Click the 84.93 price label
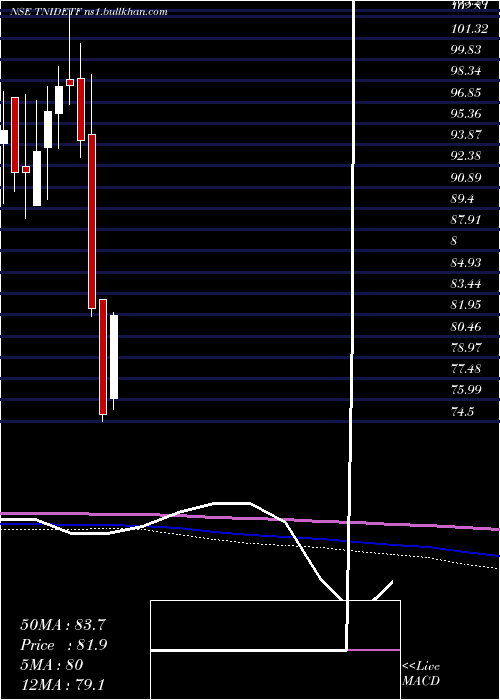 coord(466,262)
